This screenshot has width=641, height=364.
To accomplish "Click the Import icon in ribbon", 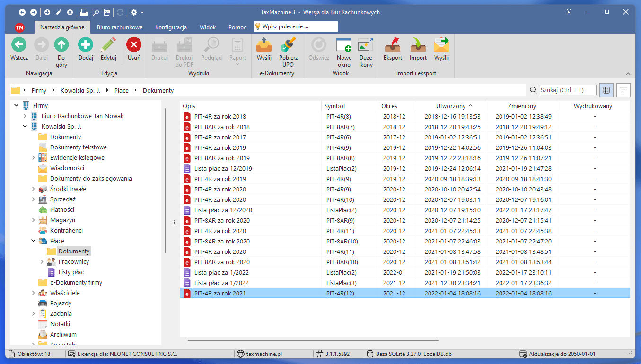I will [418, 45].
